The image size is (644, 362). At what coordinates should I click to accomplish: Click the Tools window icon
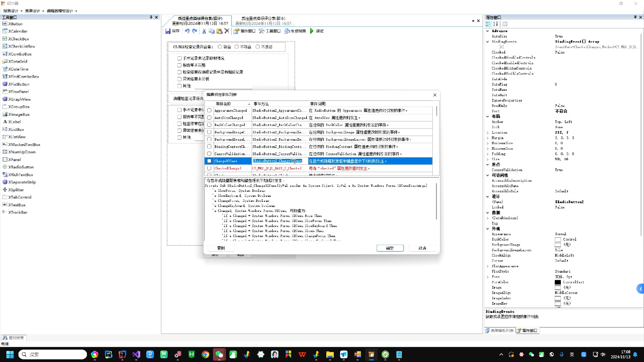[x=271, y=31]
